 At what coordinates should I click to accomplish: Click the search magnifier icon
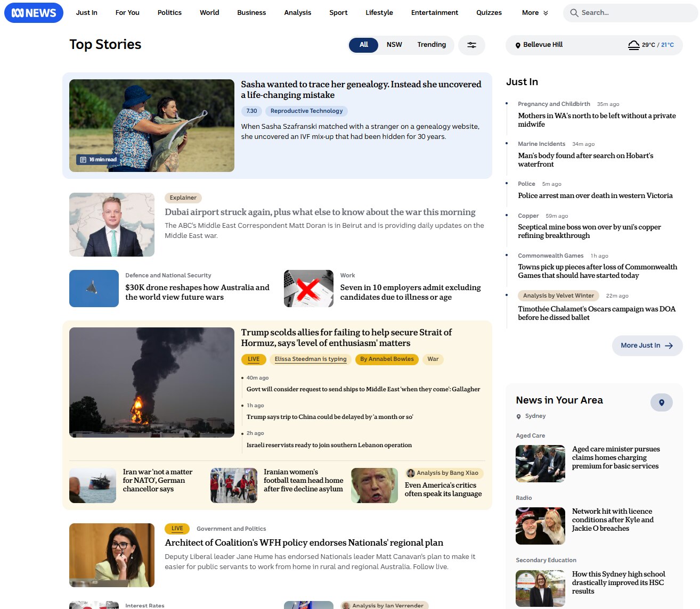tap(574, 13)
